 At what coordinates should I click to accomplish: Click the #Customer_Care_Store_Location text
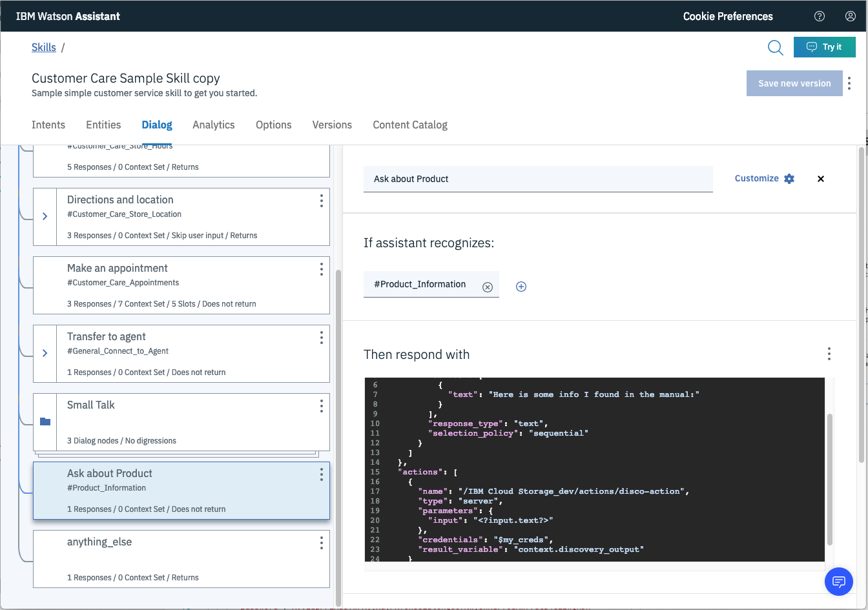[124, 214]
